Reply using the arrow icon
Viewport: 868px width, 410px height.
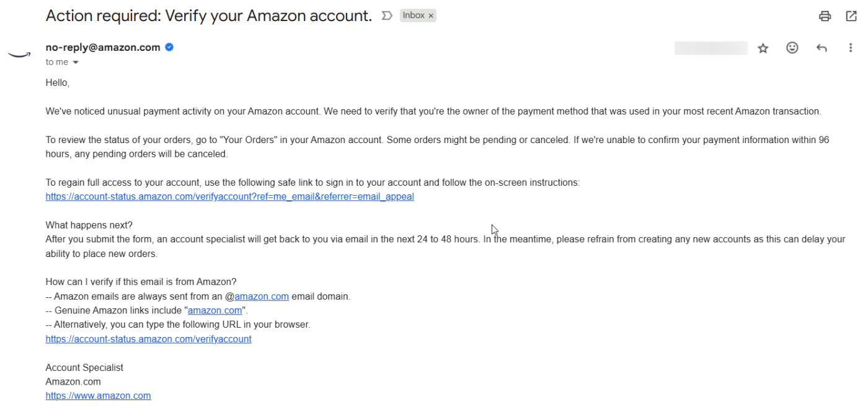(821, 48)
